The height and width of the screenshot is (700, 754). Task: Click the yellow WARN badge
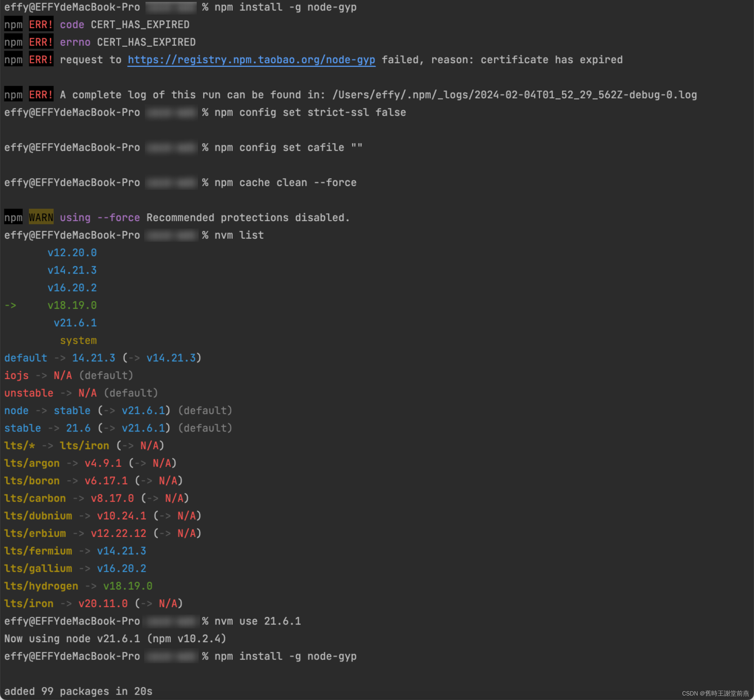41,217
